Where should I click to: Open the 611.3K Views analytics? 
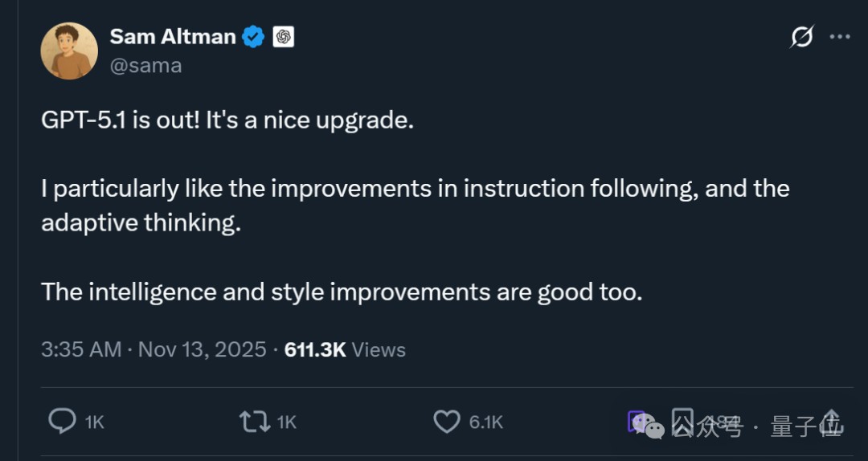click(x=345, y=349)
